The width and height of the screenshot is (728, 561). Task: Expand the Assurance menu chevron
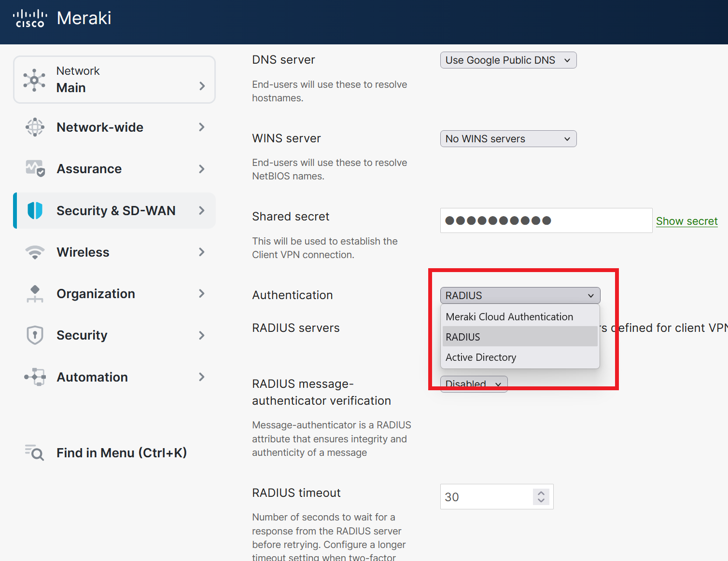pyautogui.click(x=202, y=169)
